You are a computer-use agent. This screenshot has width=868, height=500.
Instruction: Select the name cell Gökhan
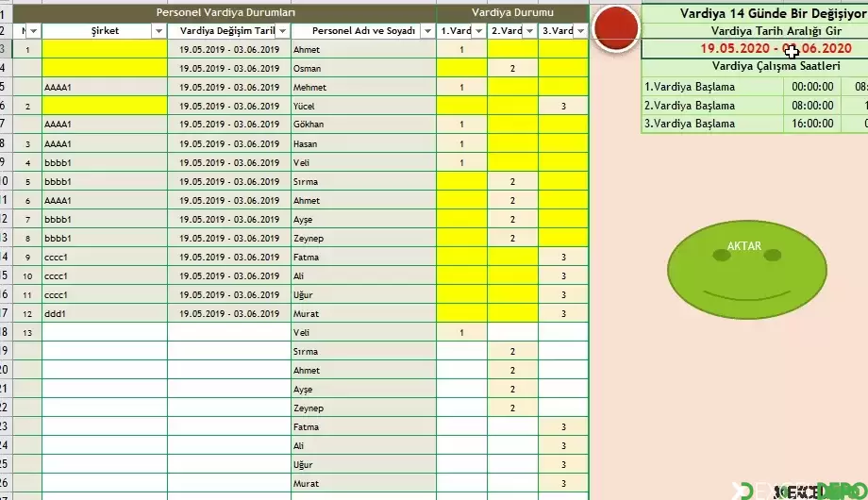pos(363,125)
